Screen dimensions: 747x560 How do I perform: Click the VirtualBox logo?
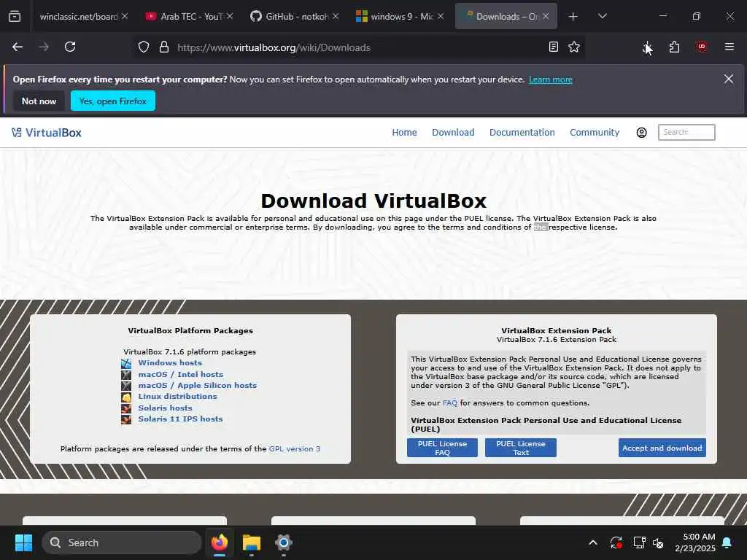coord(47,133)
